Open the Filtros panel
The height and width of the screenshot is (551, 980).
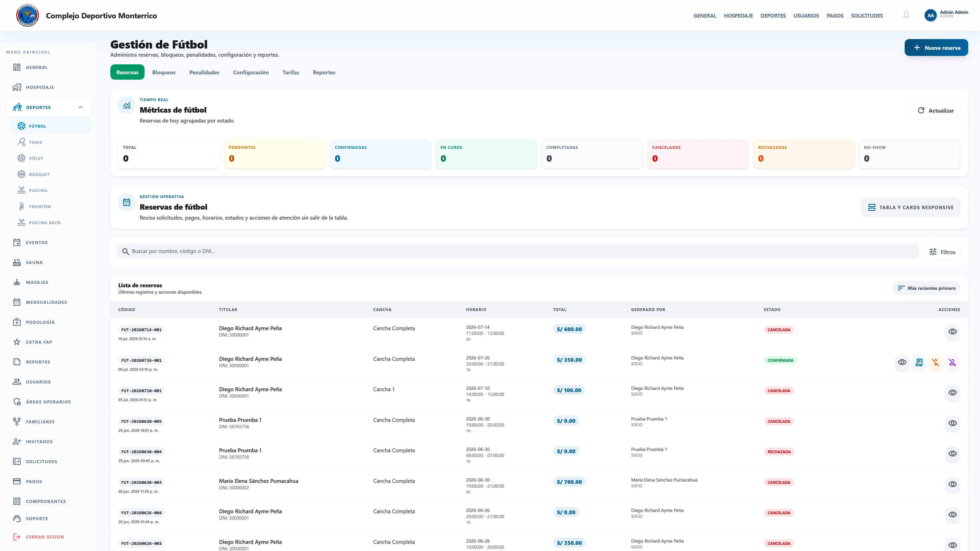pos(942,252)
